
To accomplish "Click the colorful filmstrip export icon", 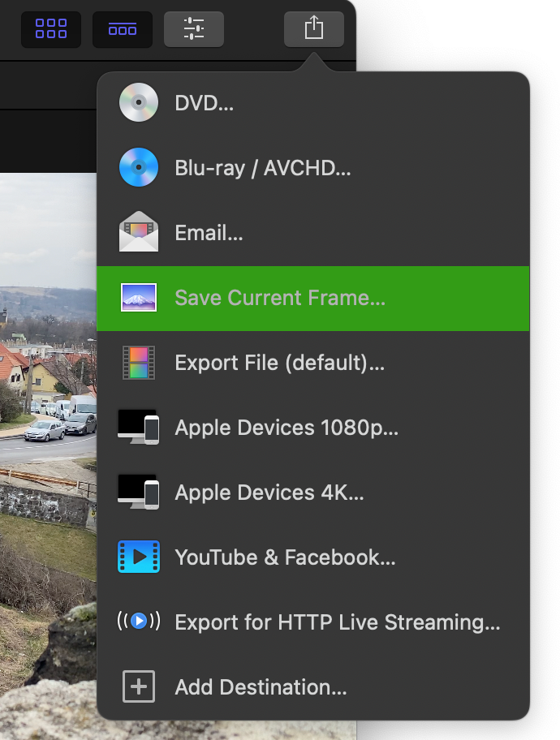I will [x=138, y=363].
